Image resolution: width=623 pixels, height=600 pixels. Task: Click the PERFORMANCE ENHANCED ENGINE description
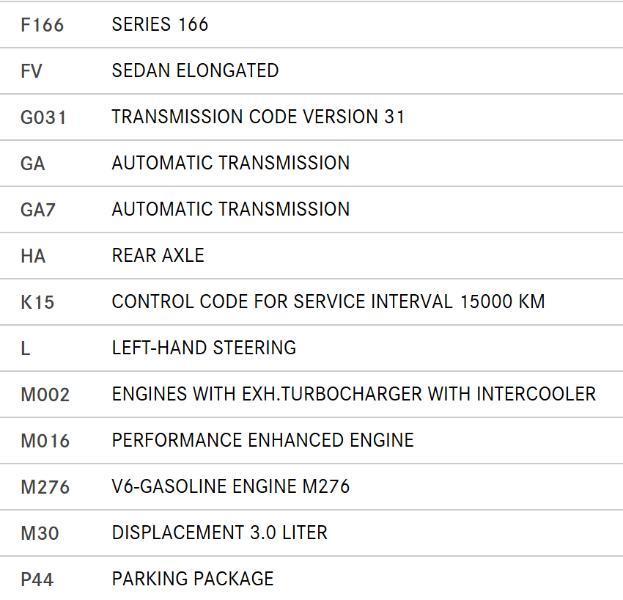[x=262, y=440]
